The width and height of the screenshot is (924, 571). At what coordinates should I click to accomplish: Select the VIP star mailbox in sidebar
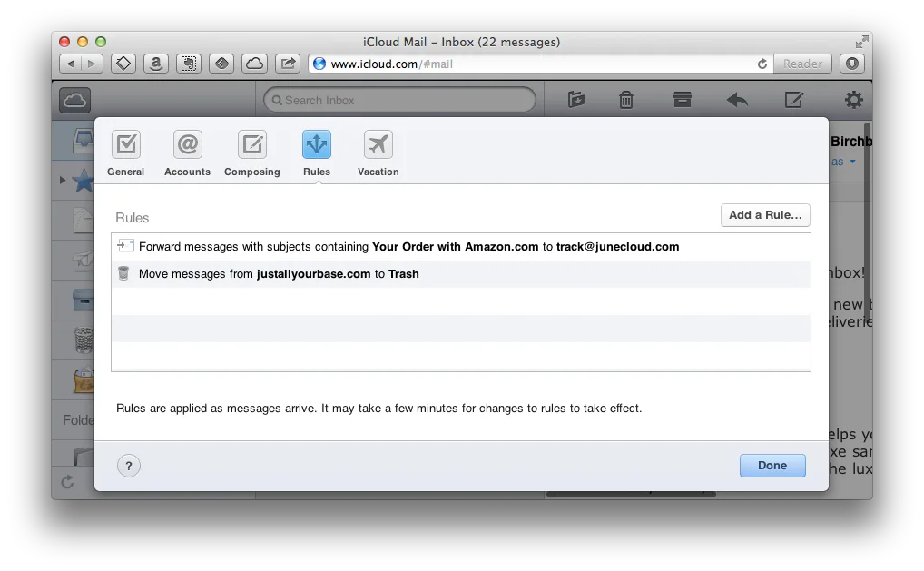point(84,181)
